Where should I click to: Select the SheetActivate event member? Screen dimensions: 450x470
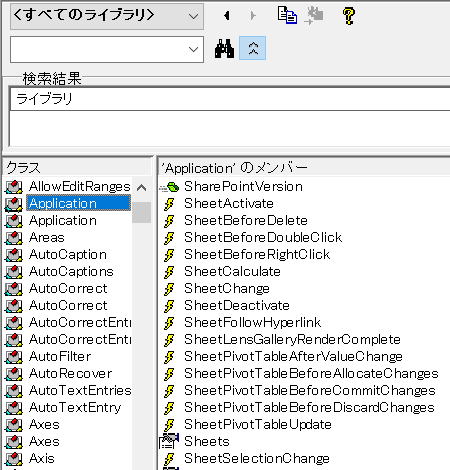click(x=229, y=203)
